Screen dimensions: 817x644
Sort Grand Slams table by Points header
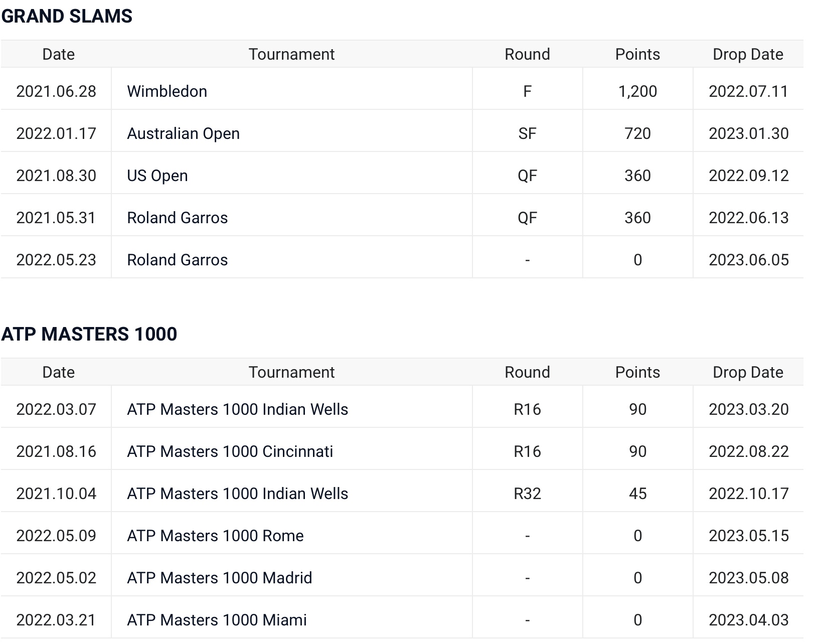click(x=637, y=54)
